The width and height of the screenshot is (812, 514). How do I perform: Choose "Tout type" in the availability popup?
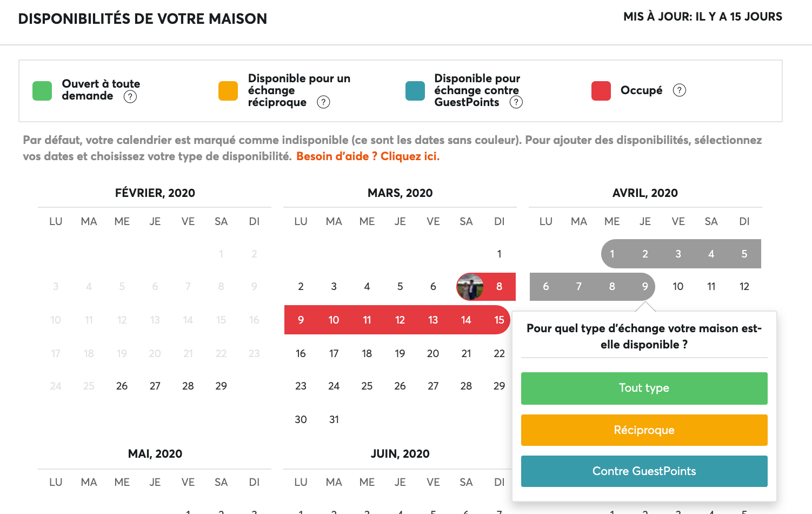pyautogui.click(x=644, y=388)
